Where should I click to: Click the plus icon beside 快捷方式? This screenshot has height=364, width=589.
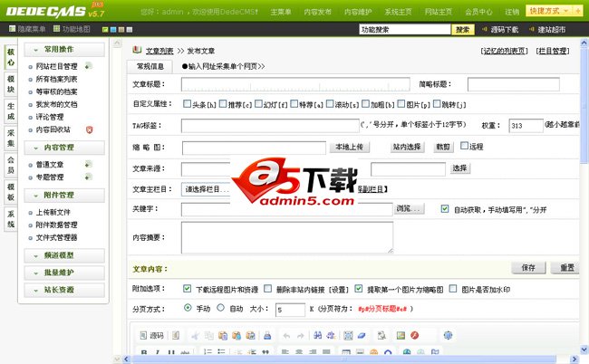(x=577, y=11)
